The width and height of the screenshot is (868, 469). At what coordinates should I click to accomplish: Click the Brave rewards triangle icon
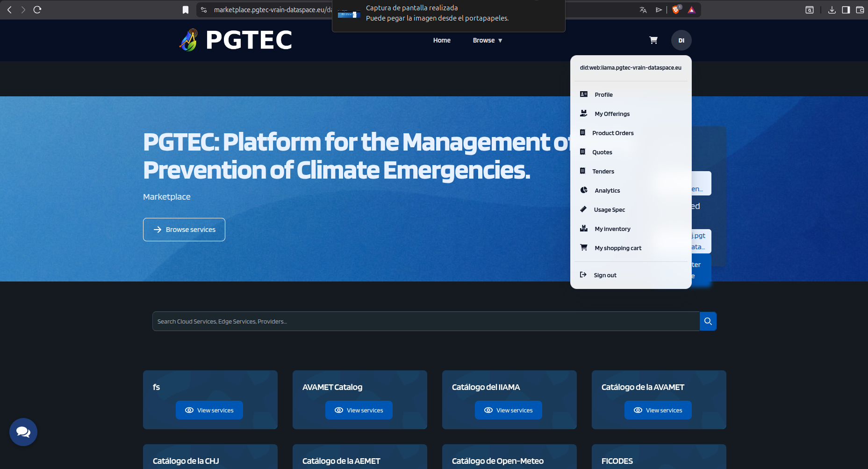[x=692, y=10]
